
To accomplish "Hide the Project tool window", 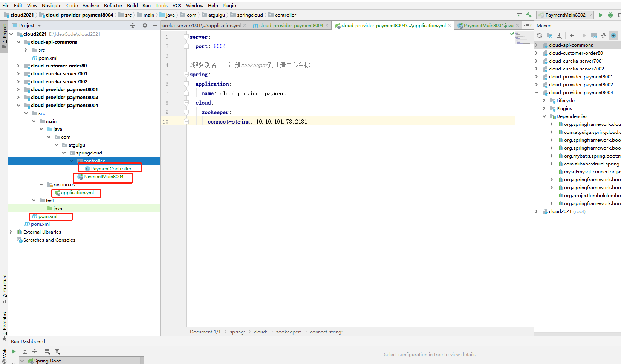I will point(154,25).
